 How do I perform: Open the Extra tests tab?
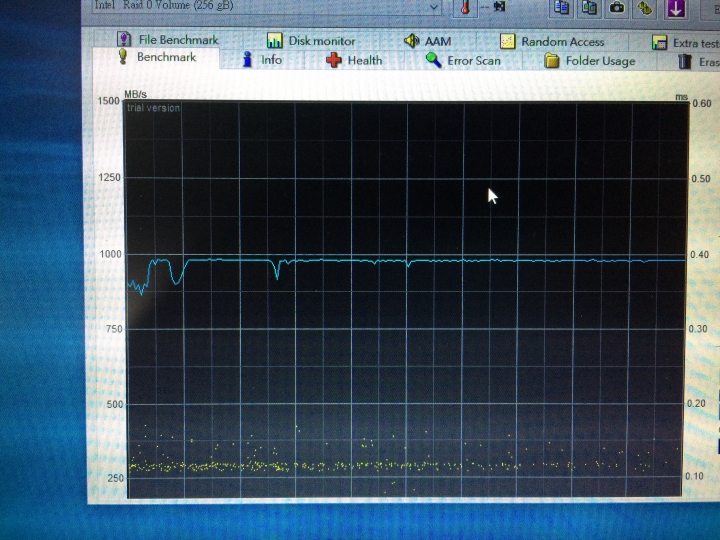(x=684, y=43)
